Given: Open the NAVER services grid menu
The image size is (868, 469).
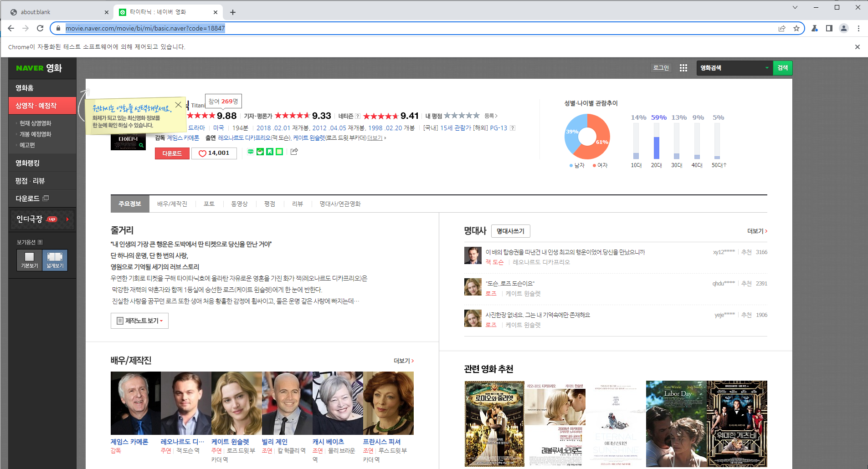Looking at the screenshot, I should click(x=683, y=68).
